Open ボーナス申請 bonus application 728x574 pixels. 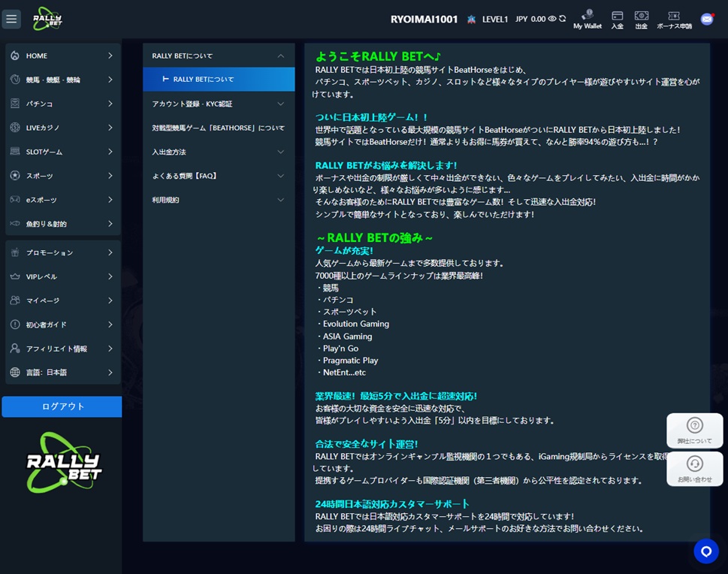(x=674, y=20)
